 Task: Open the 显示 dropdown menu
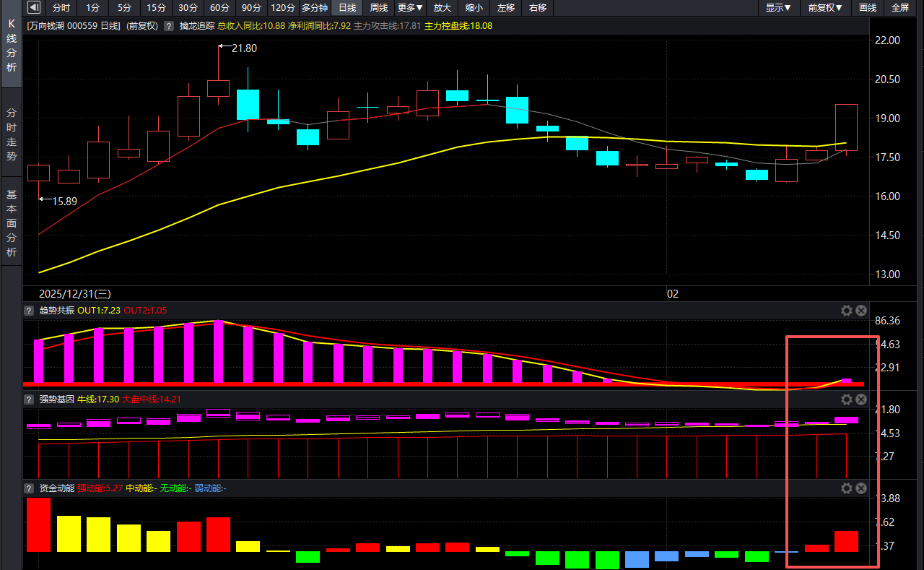pyautogui.click(x=778, y=8)
